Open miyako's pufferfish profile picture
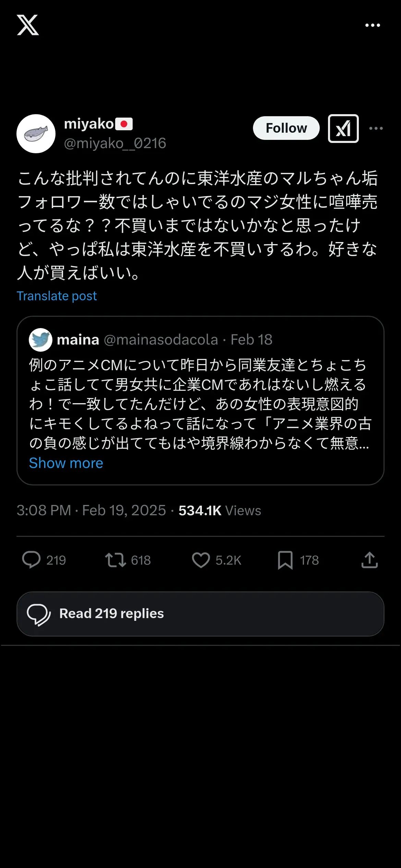401x868 pixels. 36,134
